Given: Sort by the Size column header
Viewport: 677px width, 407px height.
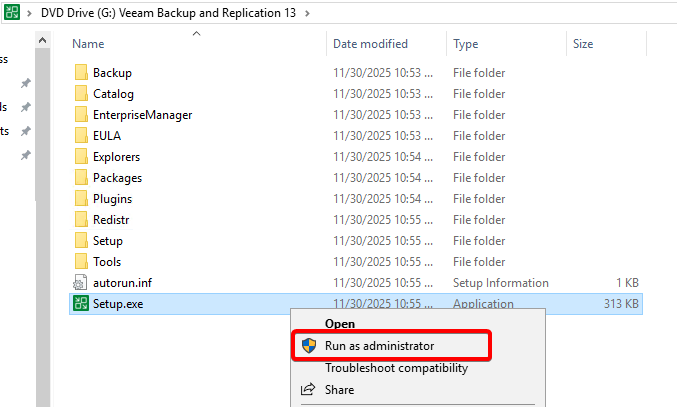Looking at the screenshot, I should point(583,44).
